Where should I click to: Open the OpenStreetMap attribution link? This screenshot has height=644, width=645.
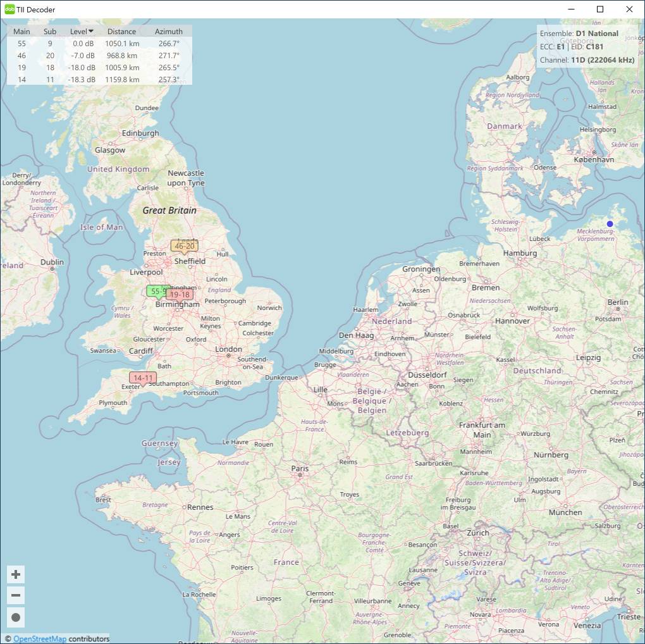pos(40,639)
